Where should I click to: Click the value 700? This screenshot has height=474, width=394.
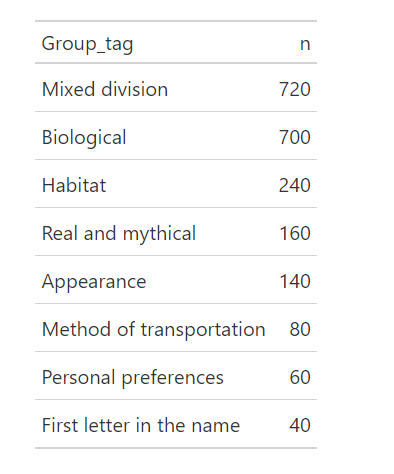[295, 137]
